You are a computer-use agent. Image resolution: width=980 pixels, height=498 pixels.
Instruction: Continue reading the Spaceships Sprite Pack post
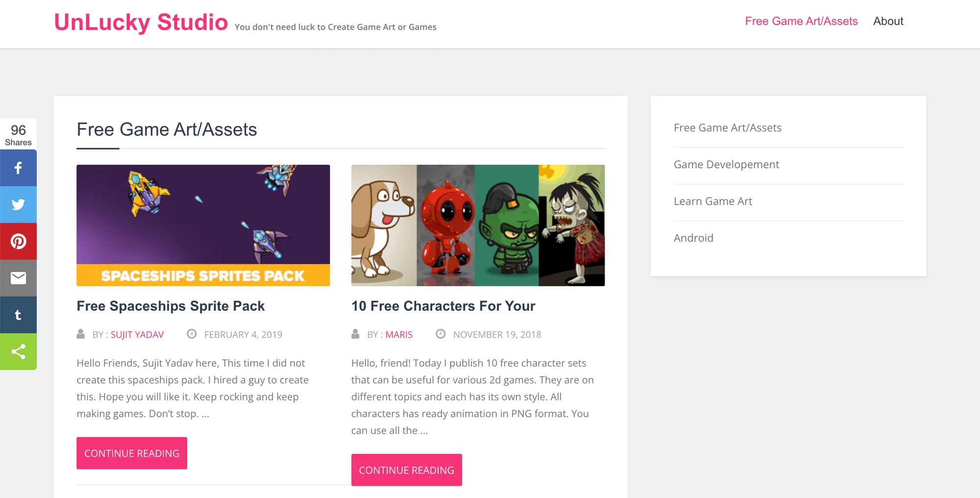click(132, 453)
